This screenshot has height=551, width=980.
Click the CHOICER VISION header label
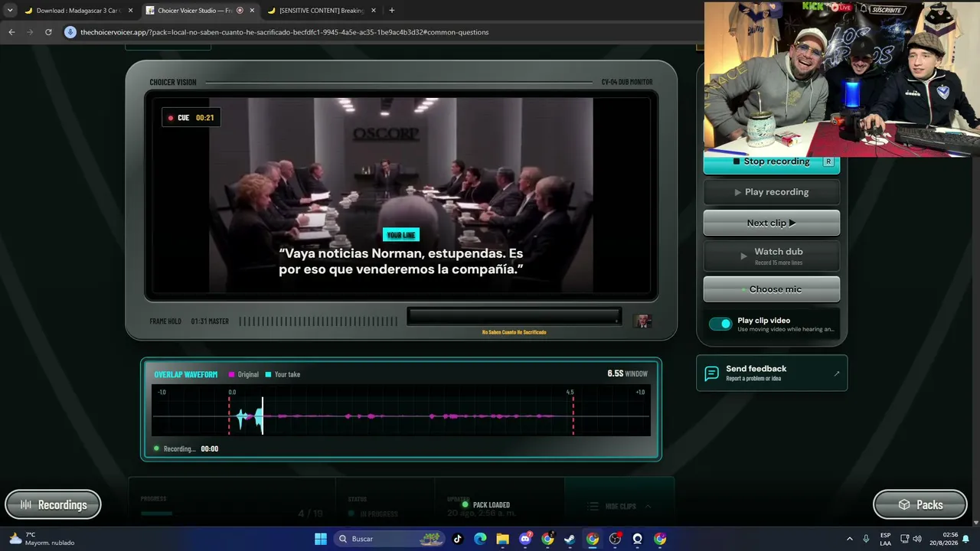173,82
